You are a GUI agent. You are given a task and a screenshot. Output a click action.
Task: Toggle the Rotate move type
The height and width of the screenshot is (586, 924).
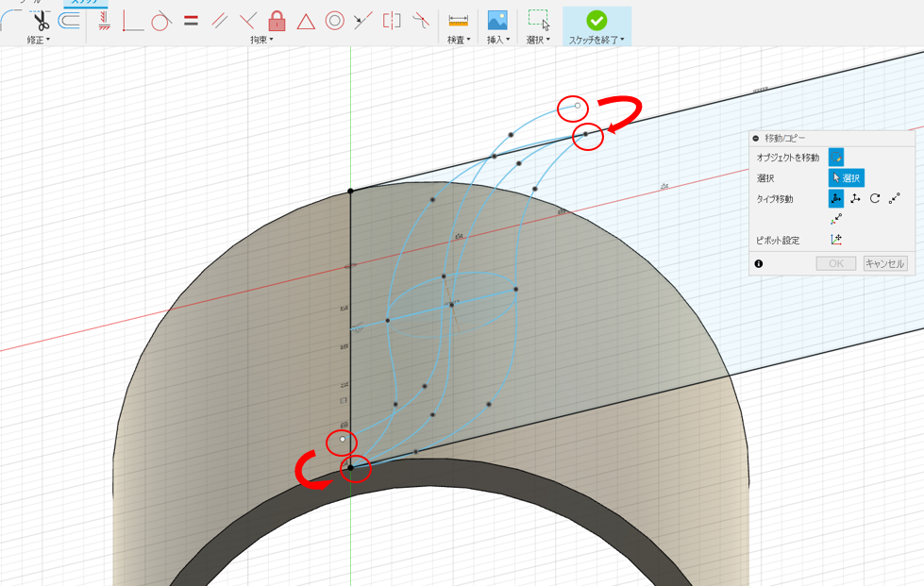(875, 198)
